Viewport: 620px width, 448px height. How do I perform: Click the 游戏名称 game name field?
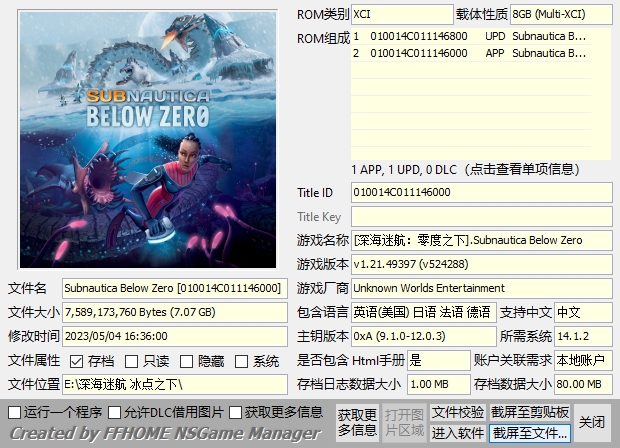(480, 240)
